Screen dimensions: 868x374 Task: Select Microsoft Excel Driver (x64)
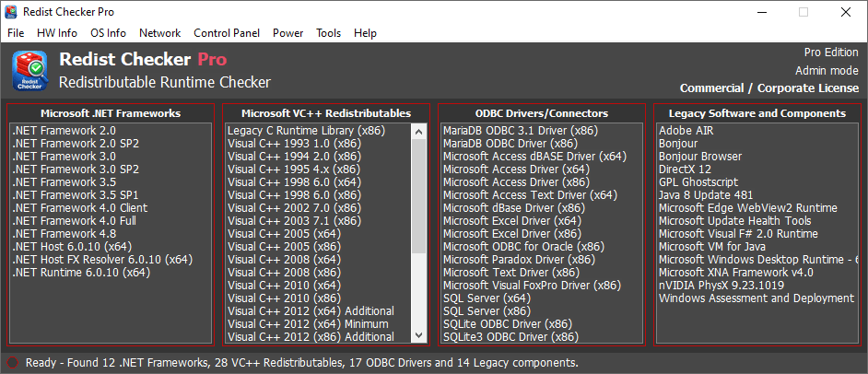[512, 221]
